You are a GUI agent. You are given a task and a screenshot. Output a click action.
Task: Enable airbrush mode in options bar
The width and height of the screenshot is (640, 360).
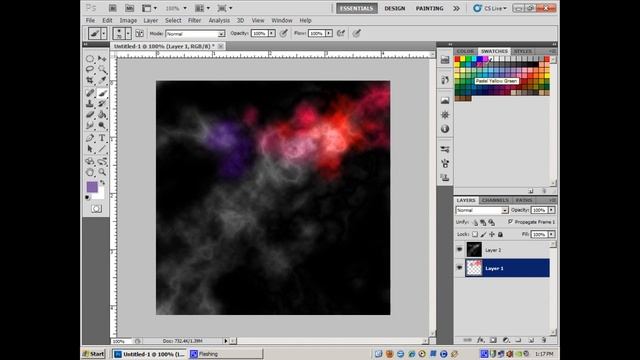(340, 33)
